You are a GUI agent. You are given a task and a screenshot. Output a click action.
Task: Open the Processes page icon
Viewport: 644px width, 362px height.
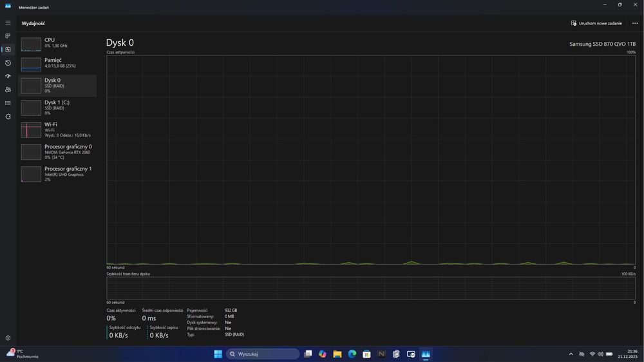(x=8, y=36)
